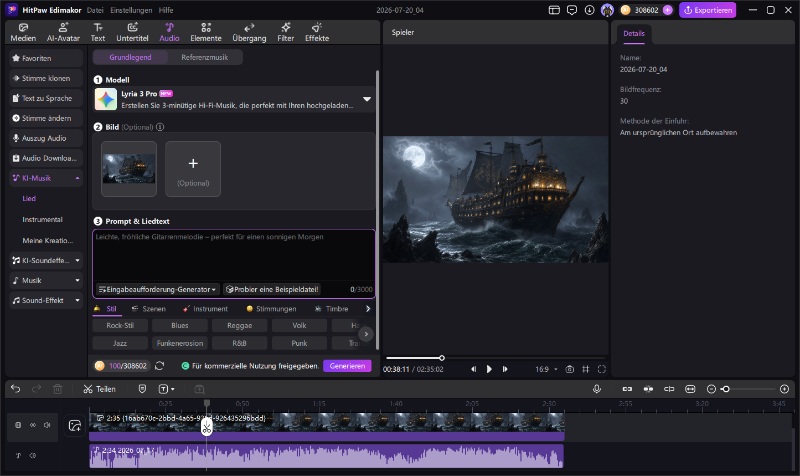Viewport: 800px width, 476px height.
Task: Open the Eingabeaufforderung-Generator dropdown
Action: [157, 289]
